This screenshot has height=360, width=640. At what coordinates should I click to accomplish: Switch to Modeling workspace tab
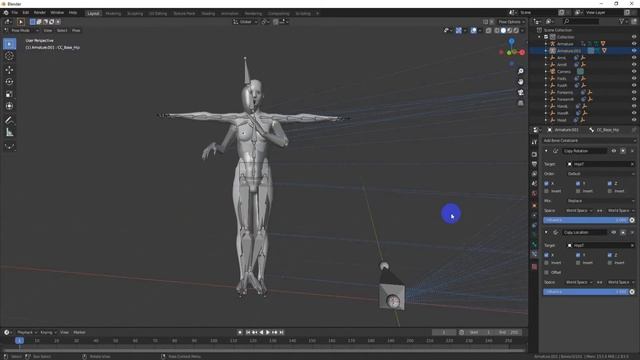[x=113, y=13]
